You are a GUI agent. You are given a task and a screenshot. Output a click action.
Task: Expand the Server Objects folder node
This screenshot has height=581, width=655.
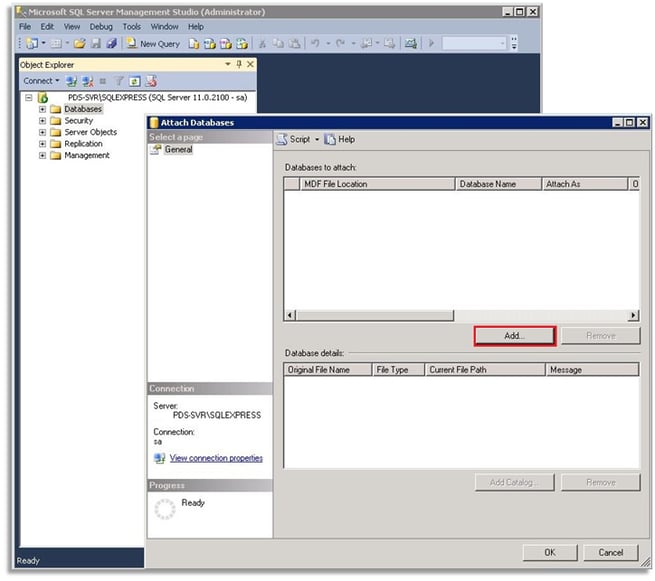click(42, 132)
